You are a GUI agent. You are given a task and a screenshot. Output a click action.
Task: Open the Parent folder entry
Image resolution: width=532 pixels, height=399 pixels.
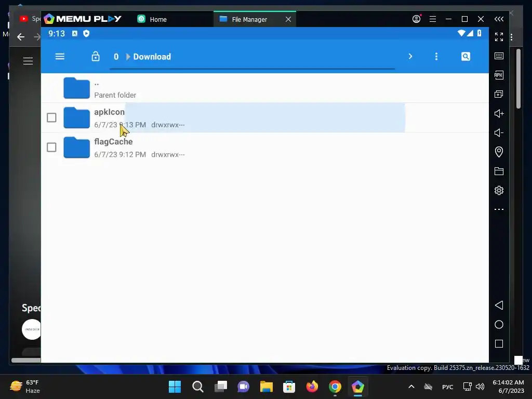click(x=264, y=88)
